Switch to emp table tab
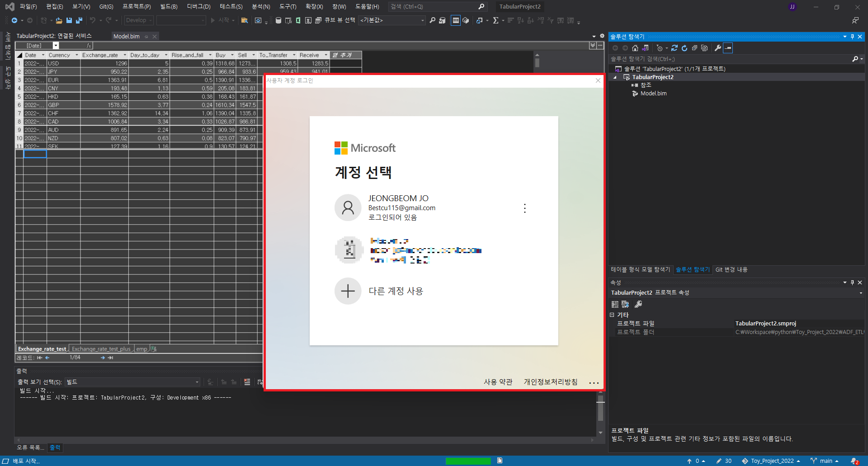Image resolution: width=868 pixels, height=466 pixels. tap(142, 349)
